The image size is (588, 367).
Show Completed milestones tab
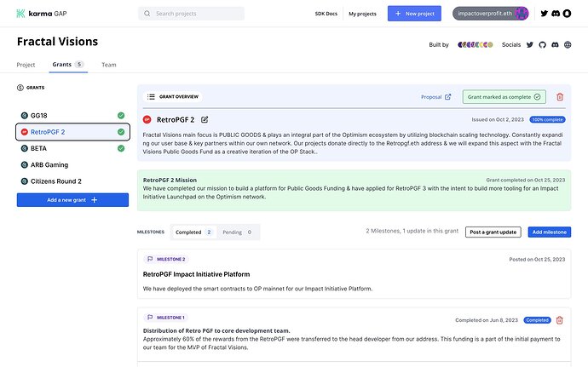pyautogui.click(x=194, y=232)
